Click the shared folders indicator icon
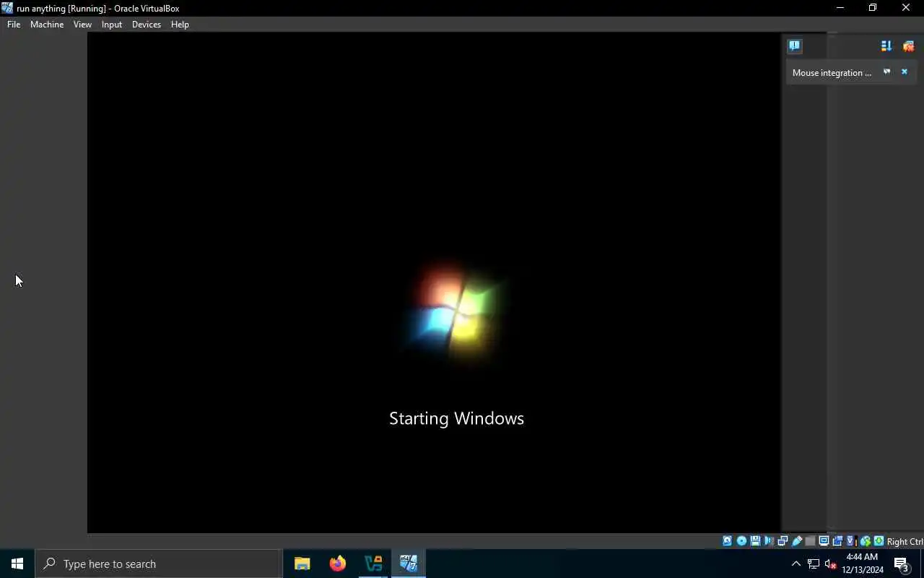This screenshot has height=578, width=924. click(x=810, y=541)
